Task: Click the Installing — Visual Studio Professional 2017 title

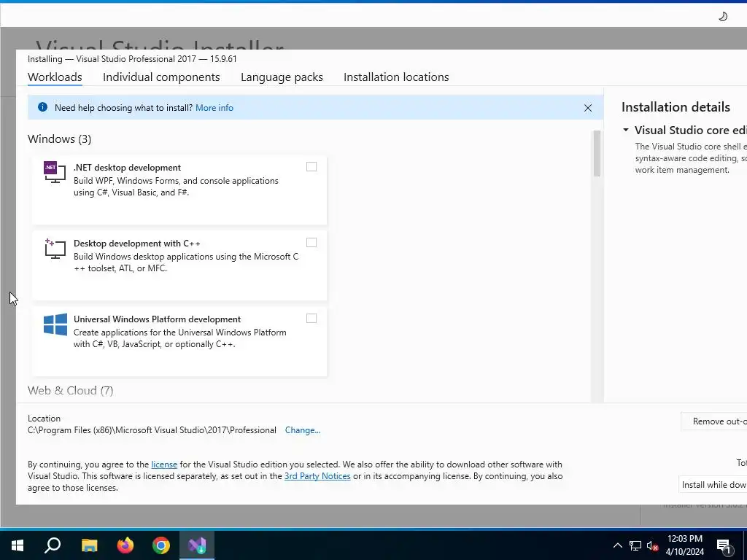Action: (x=132, y=58)
